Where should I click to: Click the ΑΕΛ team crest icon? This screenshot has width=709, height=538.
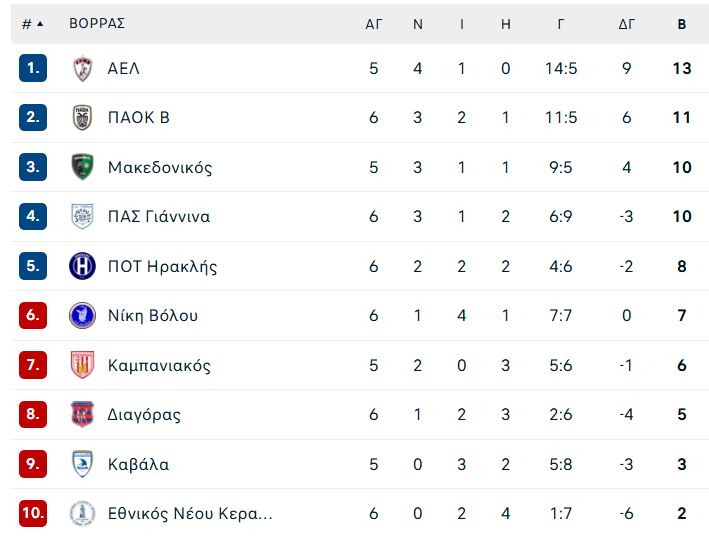[x=83, y=69]
